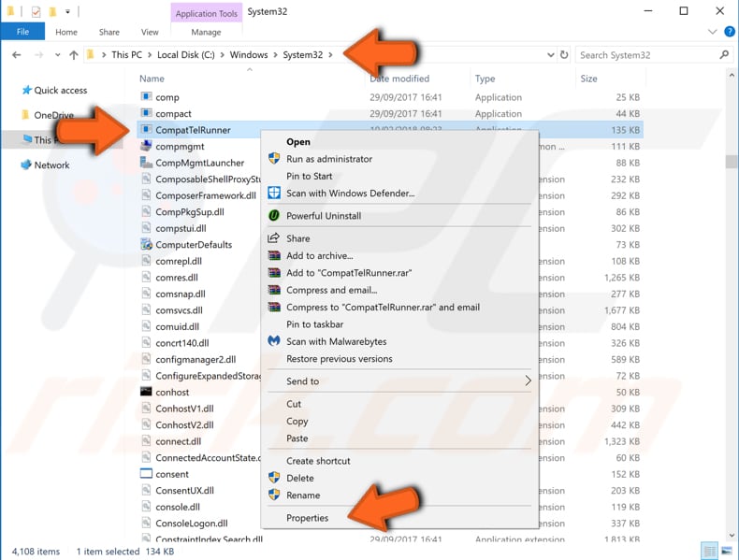Image resolution: width=739 pixels, height=560 pixels.
Task: Select the configmanager2.dll file
Action: pos(196,359)
